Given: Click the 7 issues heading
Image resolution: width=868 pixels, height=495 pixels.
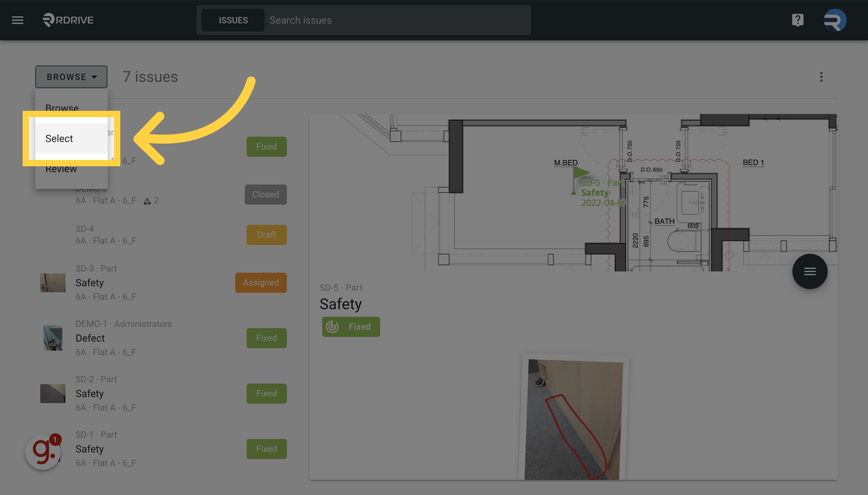Looking at the screenshot, I should tap(150, 77).
